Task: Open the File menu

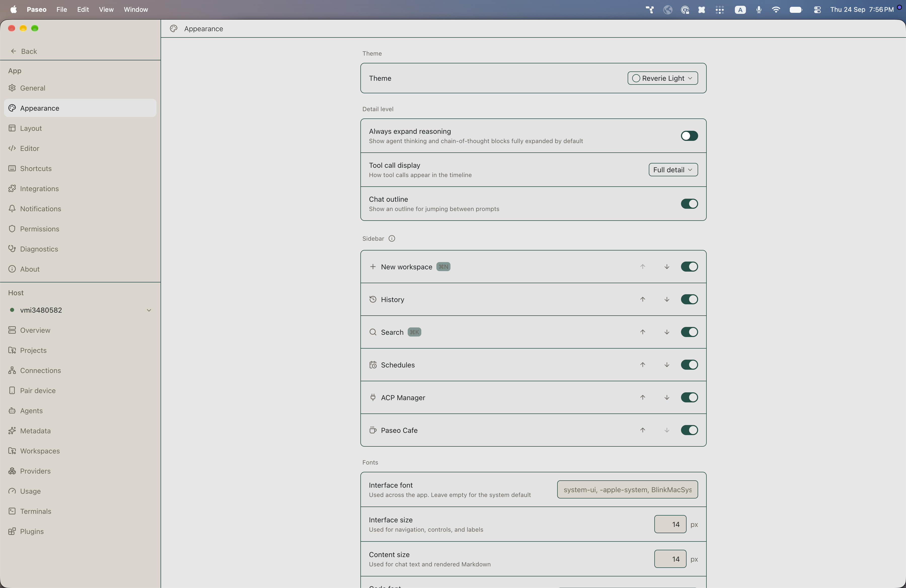Action: coord(62,10)
